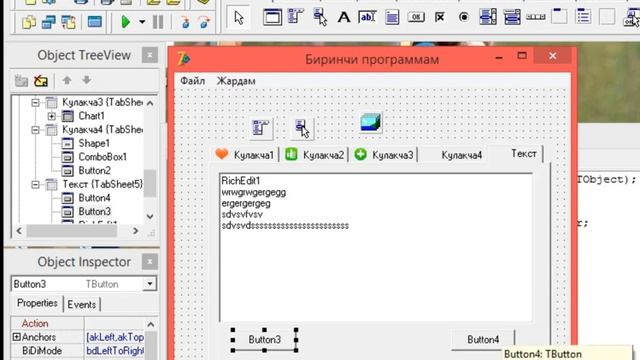Click New Item icon in Object TreeView

21,80
